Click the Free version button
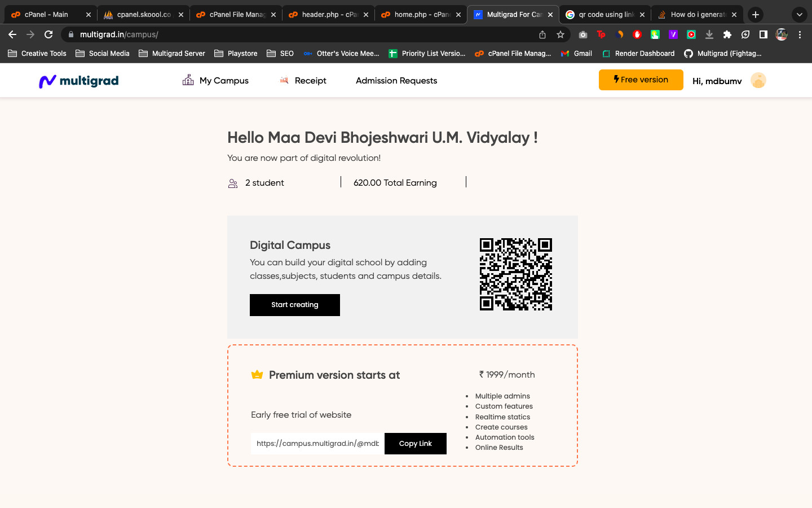812x508 pixels. [641, 80]
